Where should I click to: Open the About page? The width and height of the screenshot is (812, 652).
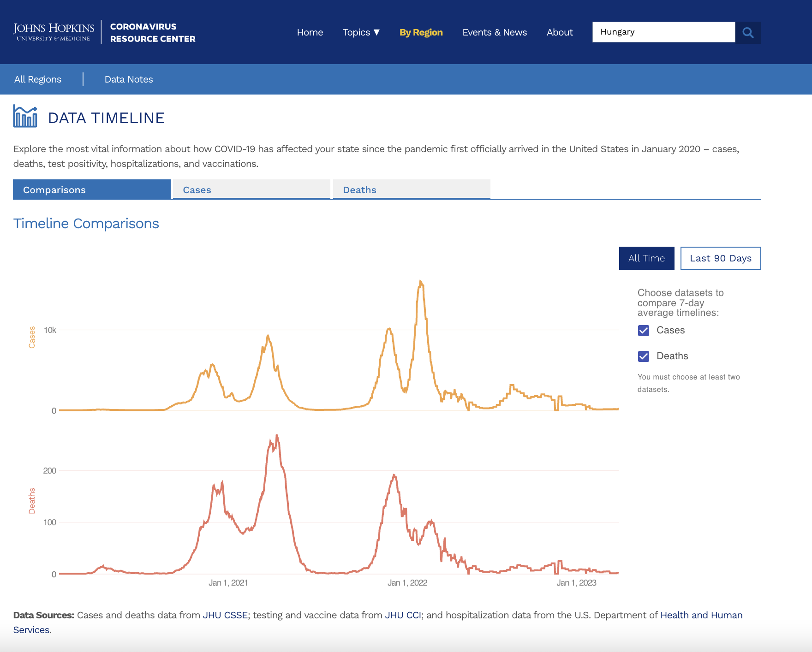559,32
